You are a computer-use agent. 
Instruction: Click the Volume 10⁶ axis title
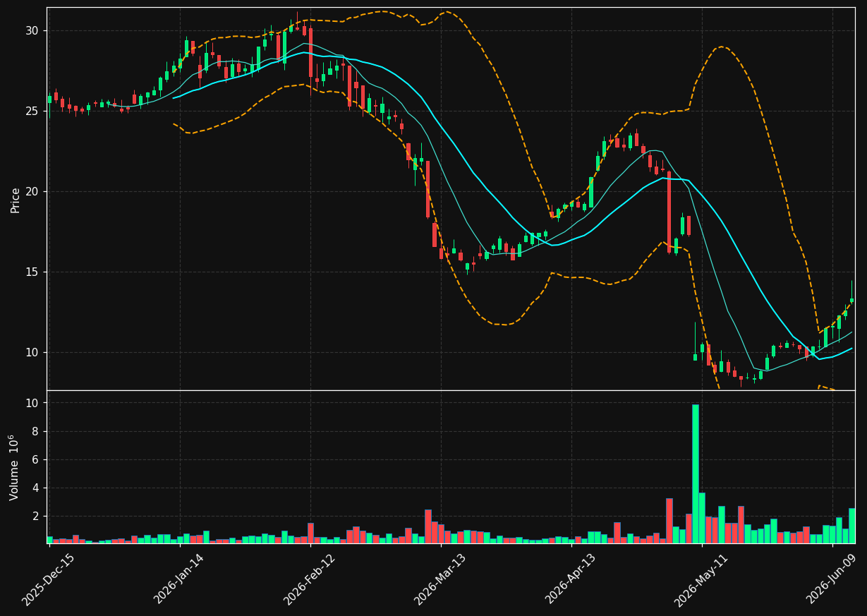(14, 467)
